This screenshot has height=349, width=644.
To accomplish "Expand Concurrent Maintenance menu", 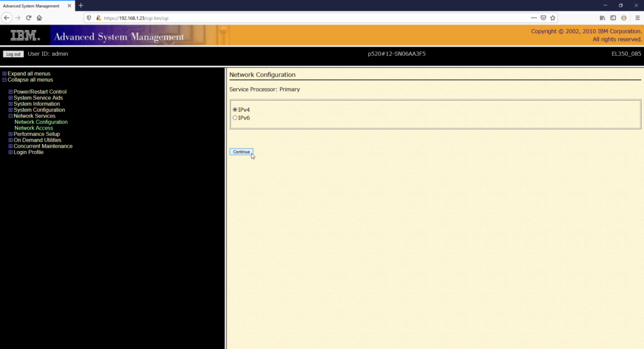I will [11, 146].
